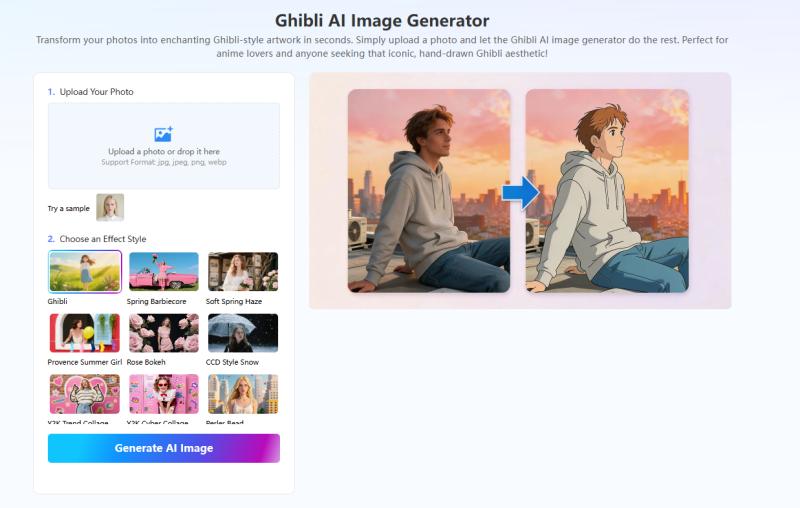This screenshot has height=508, width=800.
Task: Pick the Soft Spring Haze style
Action: [x=243, y=271]
